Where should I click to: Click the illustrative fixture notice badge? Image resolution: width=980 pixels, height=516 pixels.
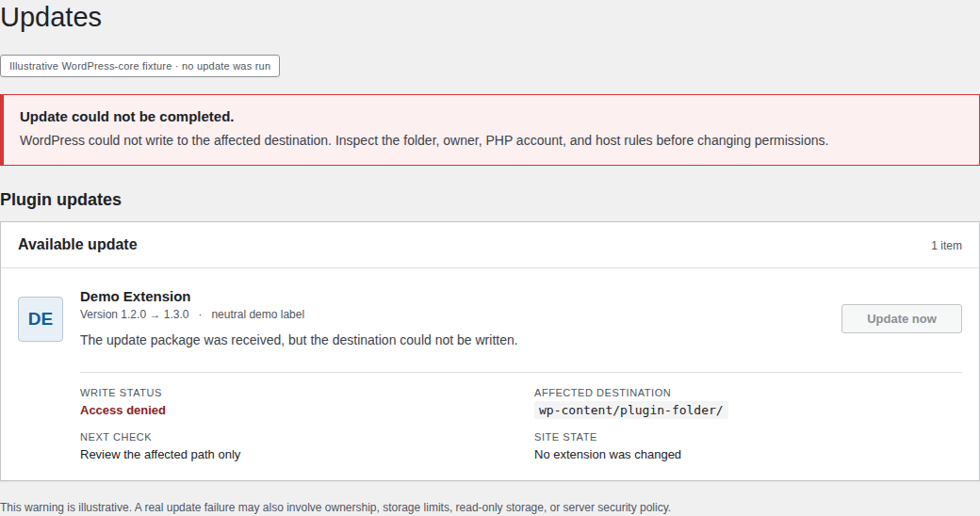click(x=140, y=66)
